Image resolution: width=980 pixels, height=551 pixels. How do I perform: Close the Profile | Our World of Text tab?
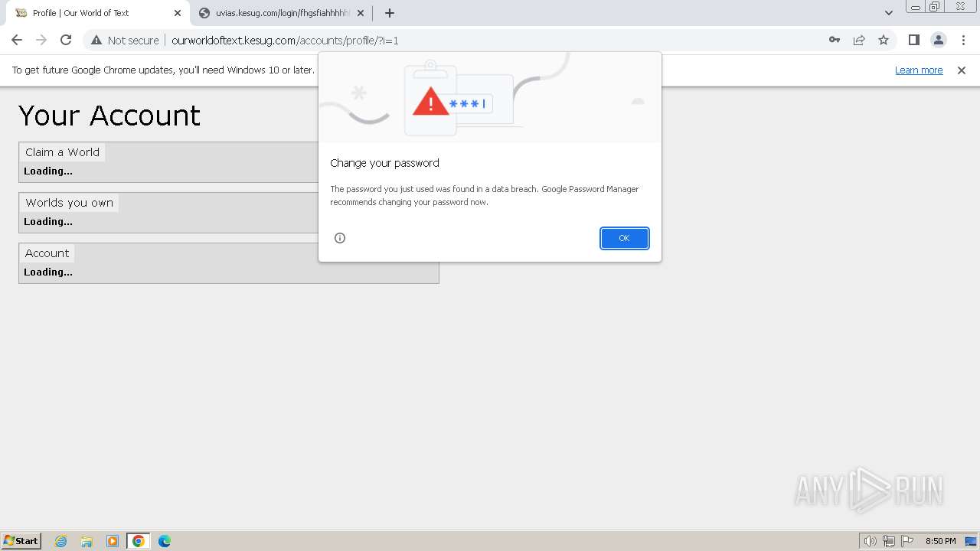coord(178,13)
